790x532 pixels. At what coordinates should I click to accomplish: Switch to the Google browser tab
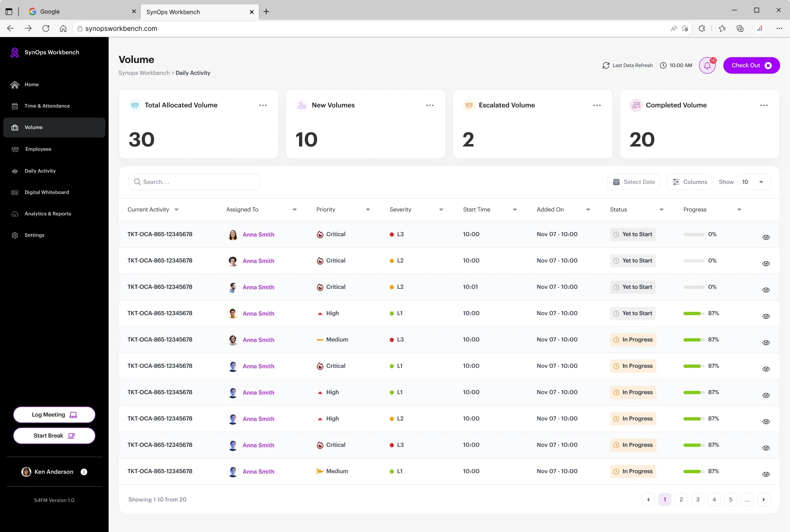[x=79, y=12]
